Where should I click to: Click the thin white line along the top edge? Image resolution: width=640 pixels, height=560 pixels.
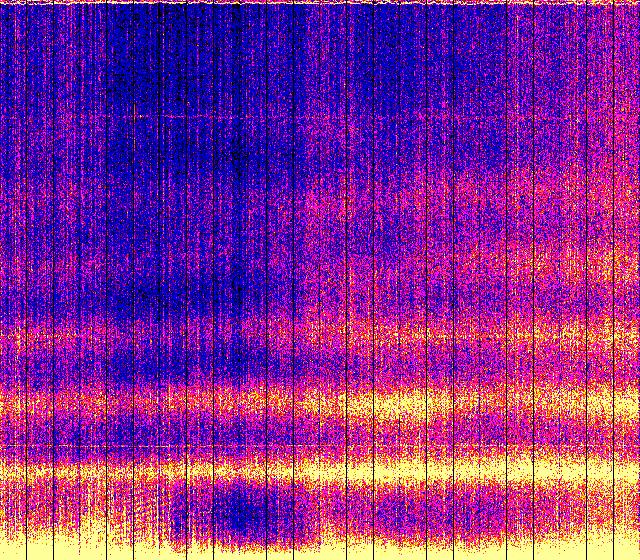(320, 2)
